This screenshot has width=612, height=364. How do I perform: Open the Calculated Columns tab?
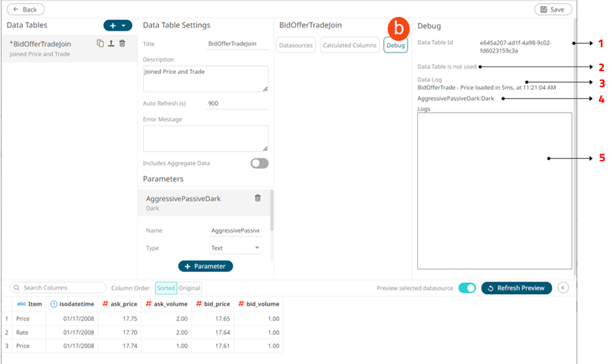[x=350, y=46]
